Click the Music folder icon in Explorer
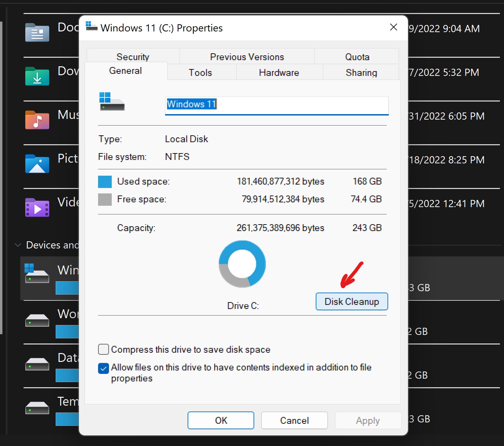Viewport: 504px width, 446px height. (x=37, y=120)
